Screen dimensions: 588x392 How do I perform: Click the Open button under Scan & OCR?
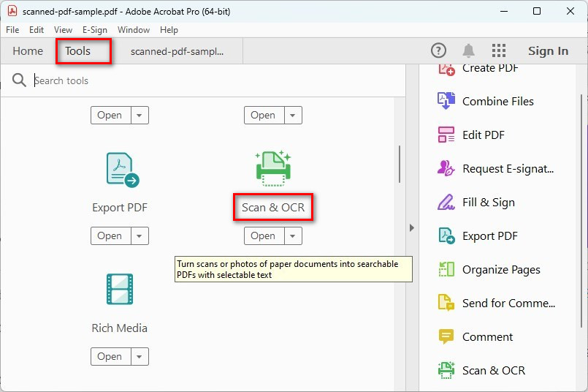[x=263, y=236]
